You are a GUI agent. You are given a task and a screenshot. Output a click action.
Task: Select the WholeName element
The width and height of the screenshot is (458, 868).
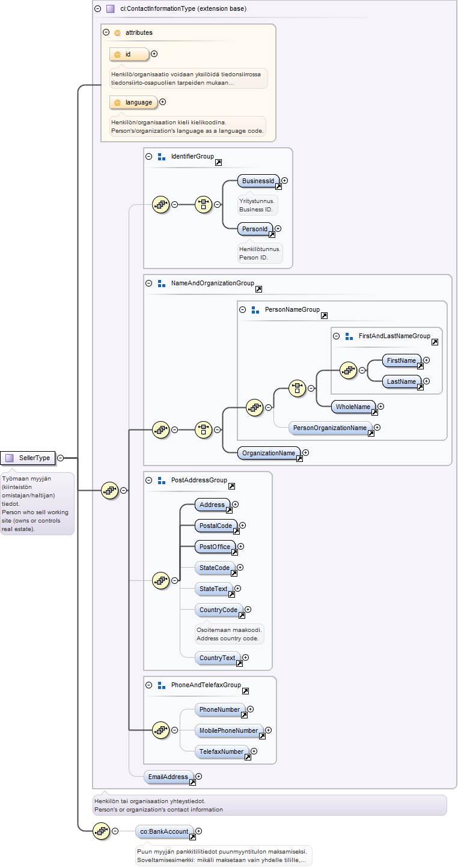coord(353,407)
